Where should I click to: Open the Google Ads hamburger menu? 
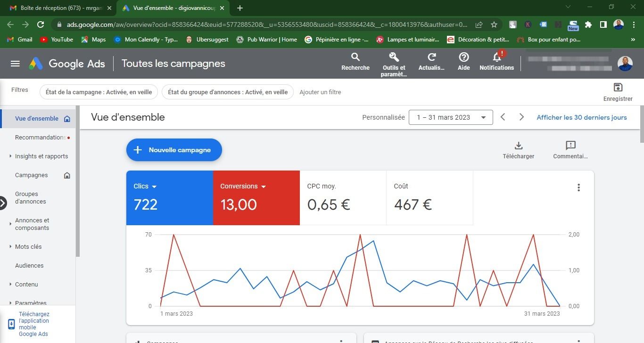tap(15, 64)
